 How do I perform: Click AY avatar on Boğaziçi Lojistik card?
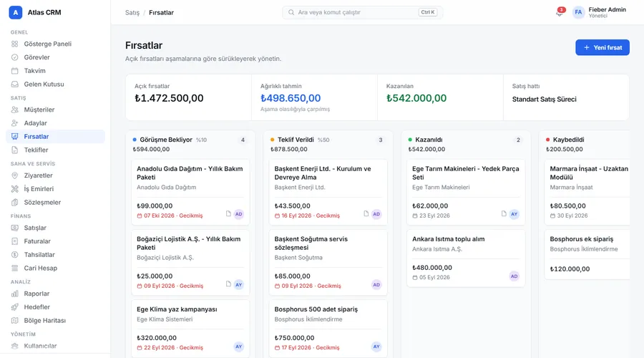click(x=238, y=284)
